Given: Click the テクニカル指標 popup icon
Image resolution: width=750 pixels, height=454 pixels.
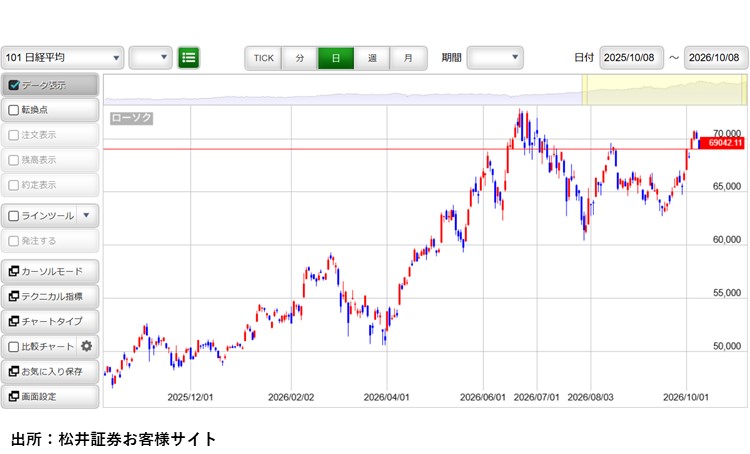Looking at the screenshot, I should (x=14, y=296).
